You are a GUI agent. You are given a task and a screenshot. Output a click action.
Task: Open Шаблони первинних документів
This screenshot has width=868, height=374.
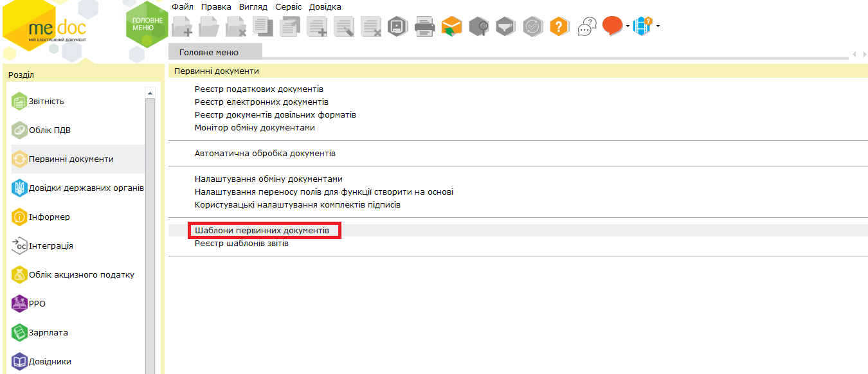coord(262,230)
